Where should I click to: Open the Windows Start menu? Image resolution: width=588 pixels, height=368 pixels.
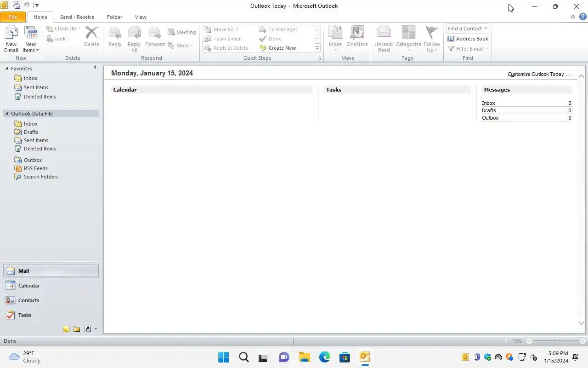pos(223,357)
